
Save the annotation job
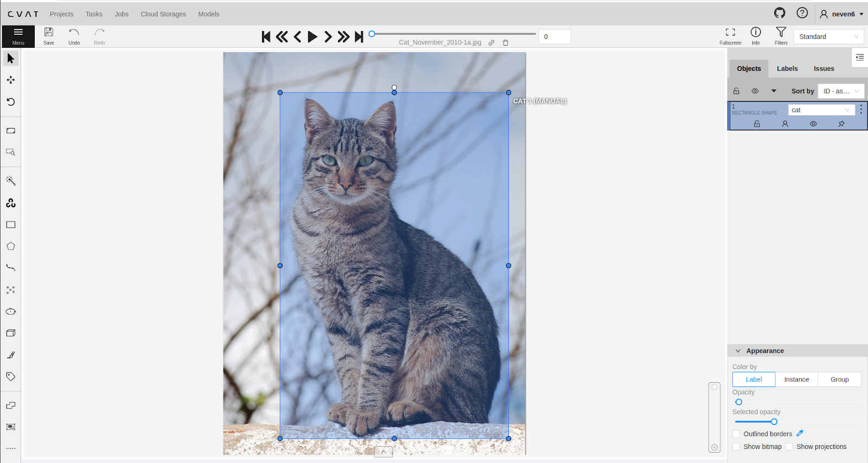click(x=49, y=36)
